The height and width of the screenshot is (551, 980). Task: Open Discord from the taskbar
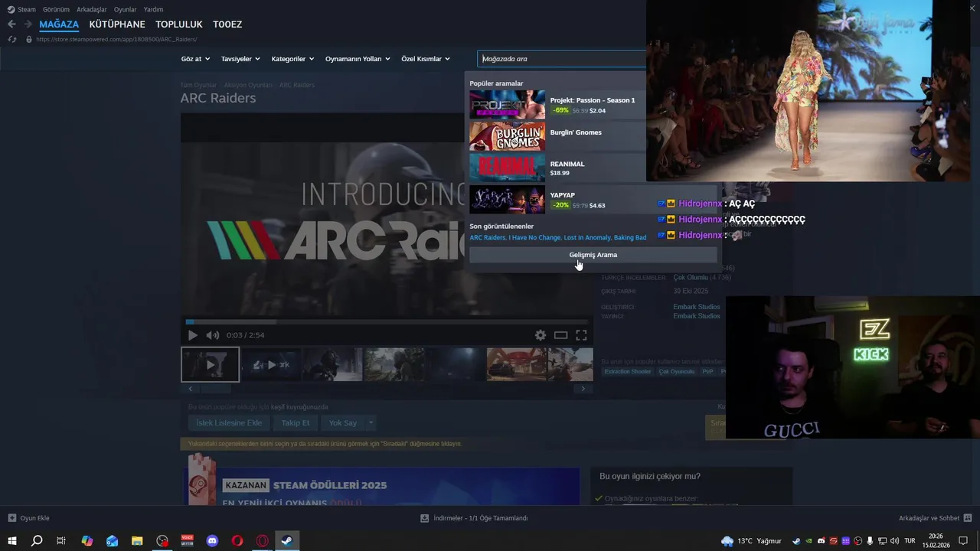(212, 541)
